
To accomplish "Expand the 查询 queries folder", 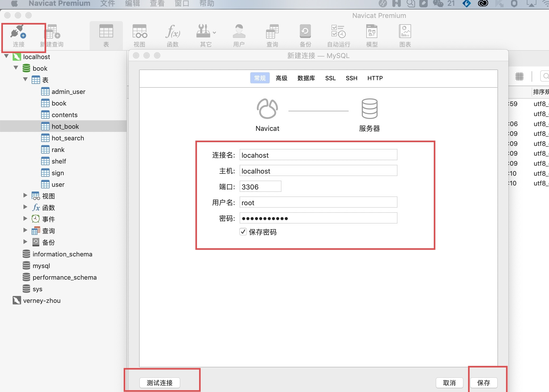I will 25,230.
